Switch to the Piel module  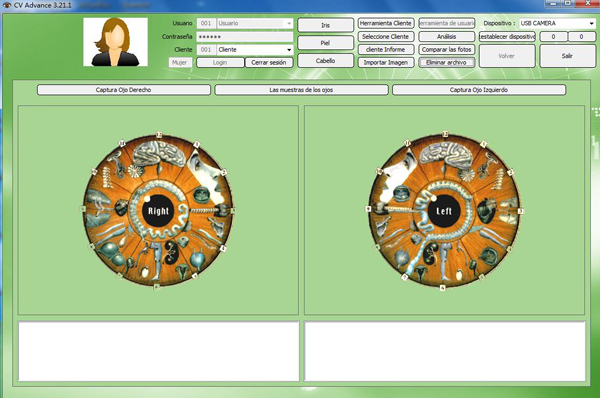[x=325, y=43]
